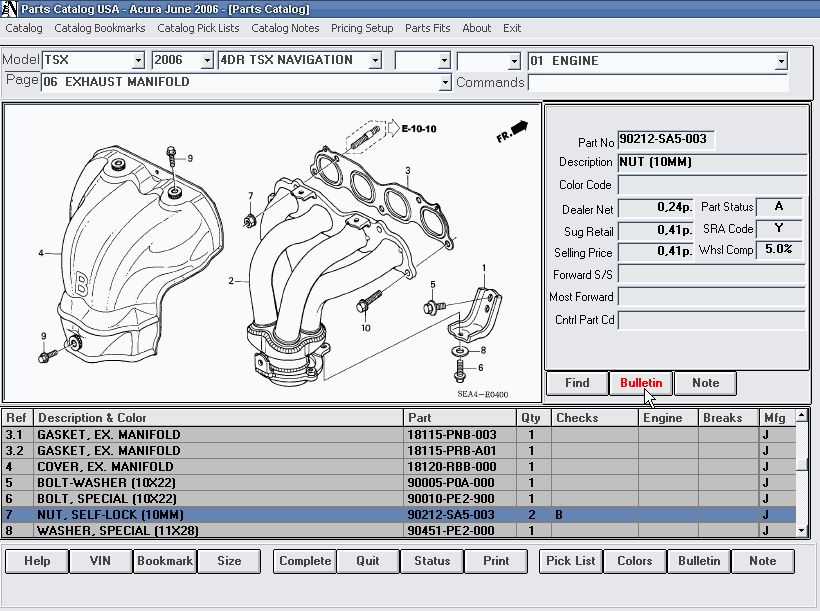Open the Page dropdown for Exhaust Manifold
The width and height of the screenshot is (820, 611).
pyautogui.click(x=445, y=82)
